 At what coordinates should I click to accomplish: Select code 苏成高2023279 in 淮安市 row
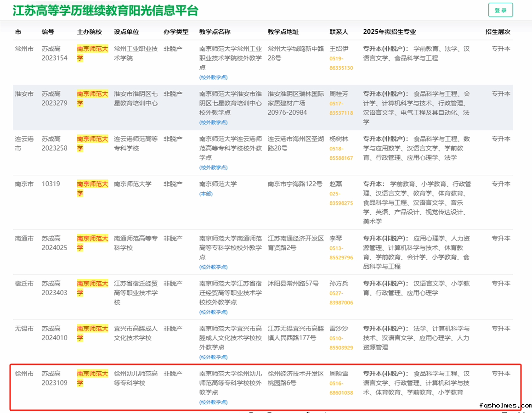tap(54, 98)
